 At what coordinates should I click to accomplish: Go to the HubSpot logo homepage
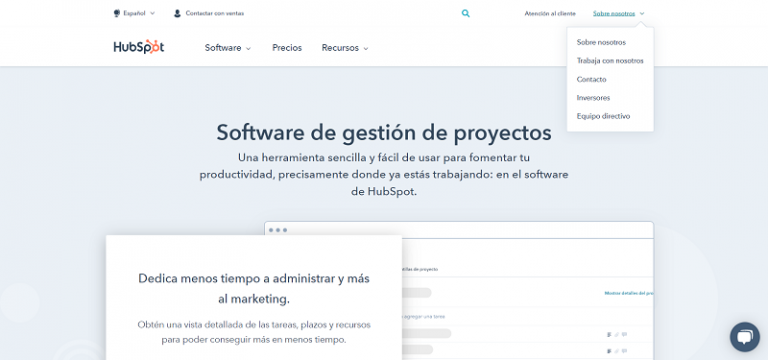[139, 47]
